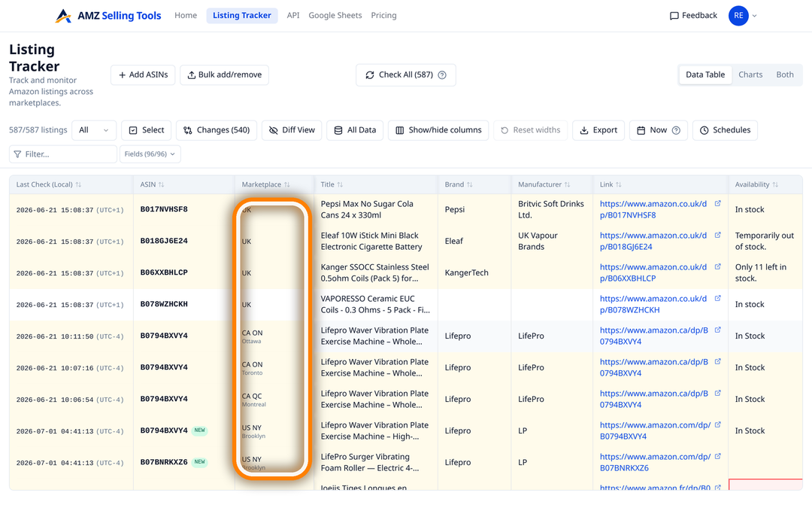Viewport: 812px width, 508px height.
Task: Open Bulk add/remove dialog
Action: (x=224, y=75)
